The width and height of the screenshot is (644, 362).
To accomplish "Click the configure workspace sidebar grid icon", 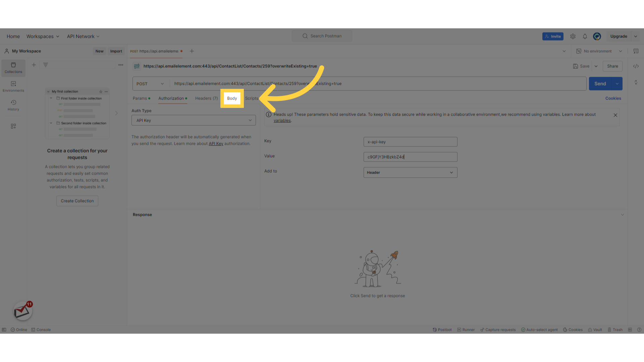I will 13,126.
